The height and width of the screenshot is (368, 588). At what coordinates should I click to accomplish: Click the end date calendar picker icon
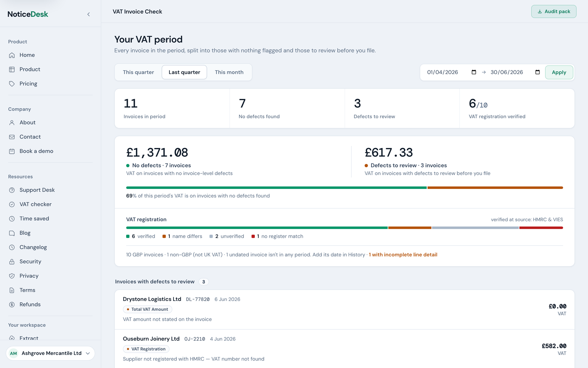537,72
